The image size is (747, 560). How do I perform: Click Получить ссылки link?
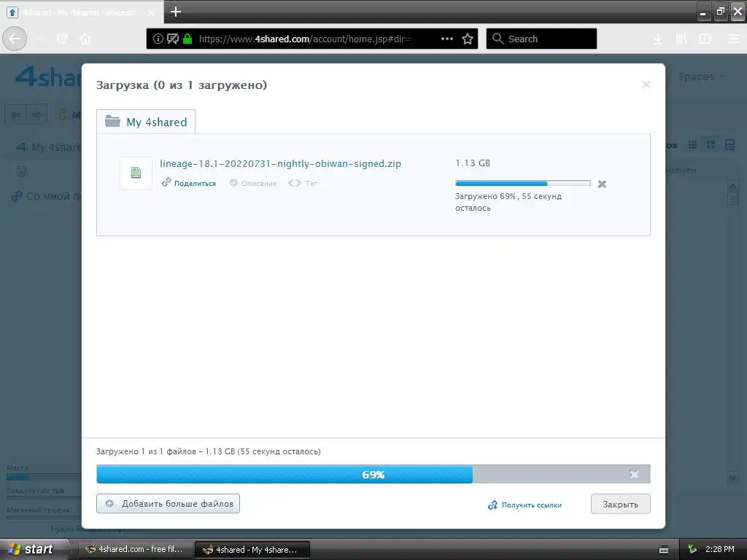pyautogui.click(x=531, y=505)
